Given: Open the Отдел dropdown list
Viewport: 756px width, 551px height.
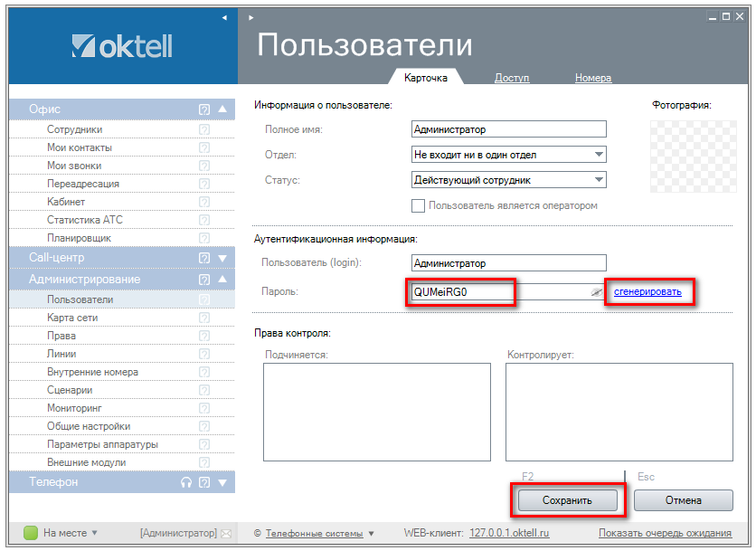Looking at the screenshot, I should [599, 155].
